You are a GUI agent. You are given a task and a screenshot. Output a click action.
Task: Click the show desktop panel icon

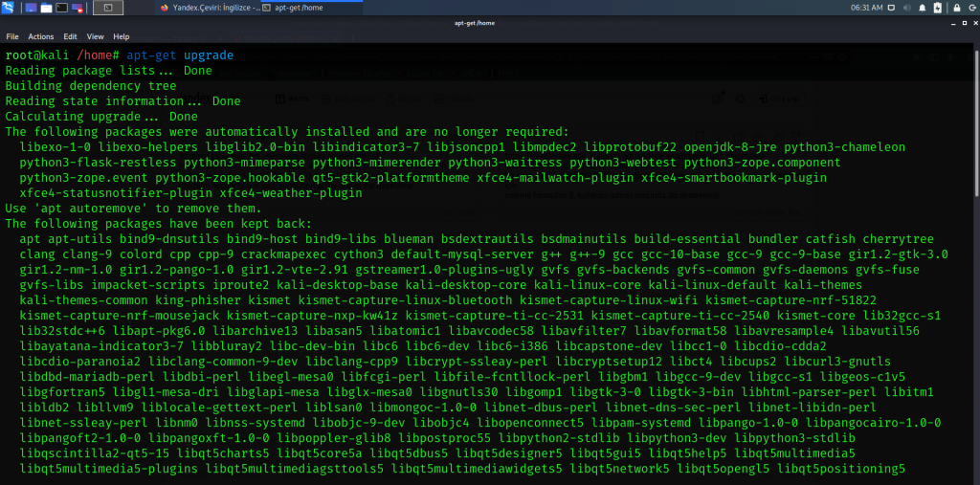(x=32, y=8)
